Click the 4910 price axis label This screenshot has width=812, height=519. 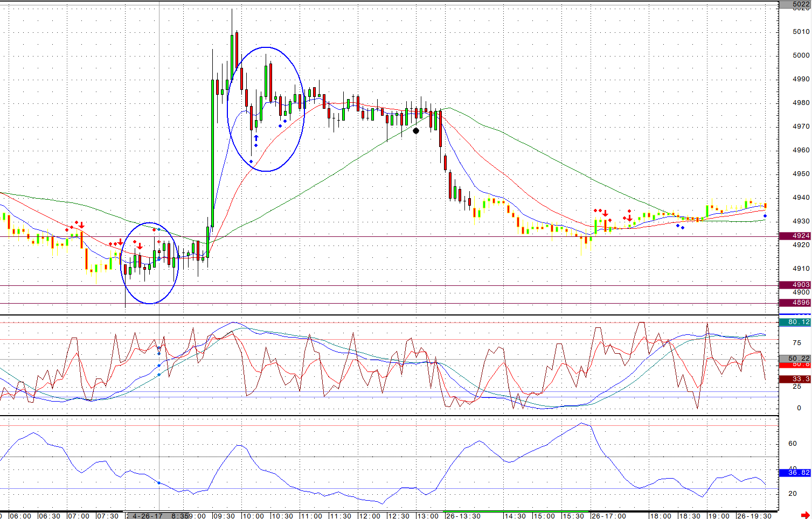(801, 269)
